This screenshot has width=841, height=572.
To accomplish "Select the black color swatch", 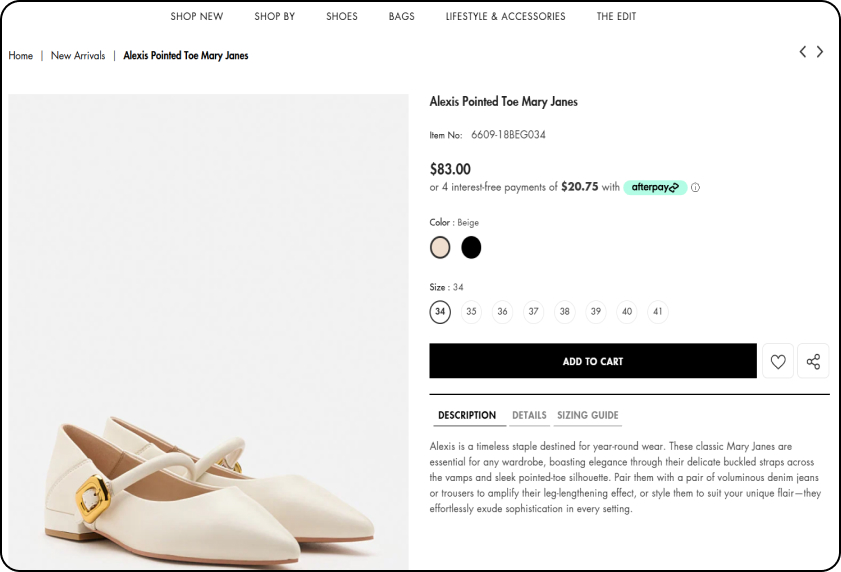I will (x=471, y=247).
